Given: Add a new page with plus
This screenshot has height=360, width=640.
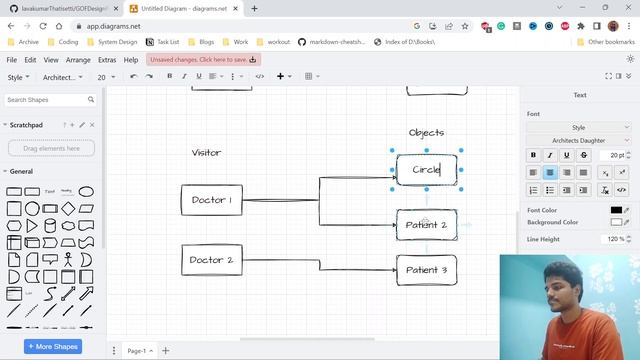Looking at the screenshot, I should pos(166,351).
